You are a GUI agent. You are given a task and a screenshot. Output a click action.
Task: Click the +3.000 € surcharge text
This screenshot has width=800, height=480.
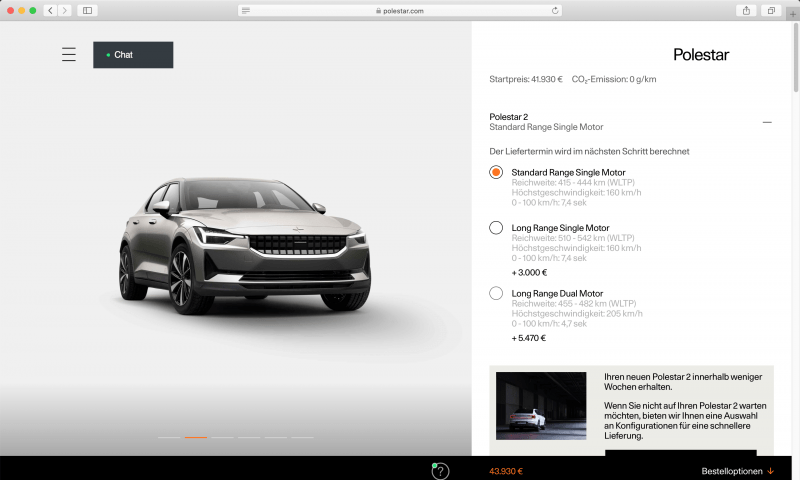(529, 272)
